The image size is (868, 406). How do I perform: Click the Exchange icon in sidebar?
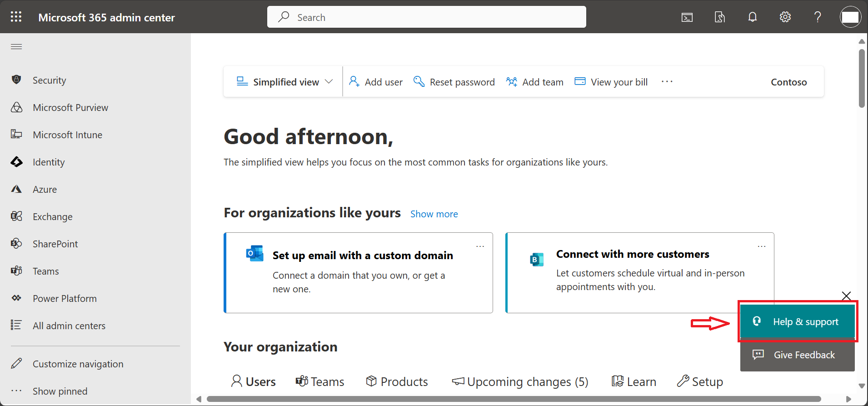[x=16, y=216]
